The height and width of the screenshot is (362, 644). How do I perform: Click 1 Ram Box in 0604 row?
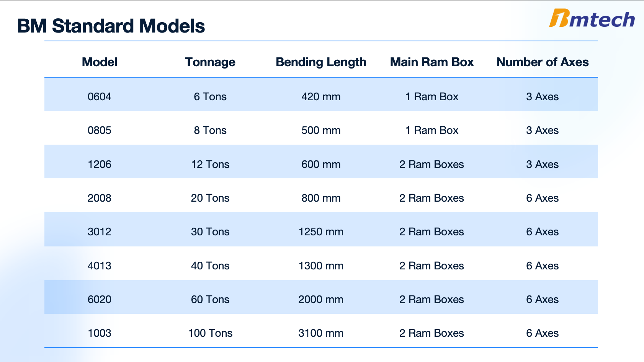coord(432,96)
